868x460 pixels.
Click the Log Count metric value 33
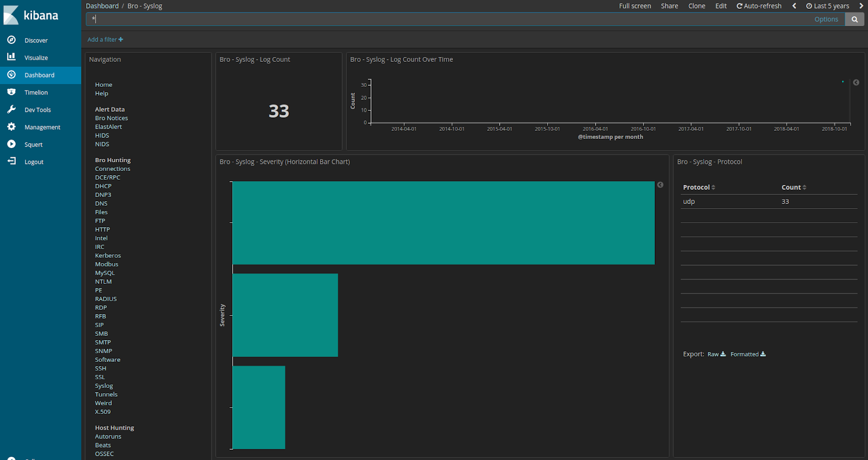pos(279,111)
